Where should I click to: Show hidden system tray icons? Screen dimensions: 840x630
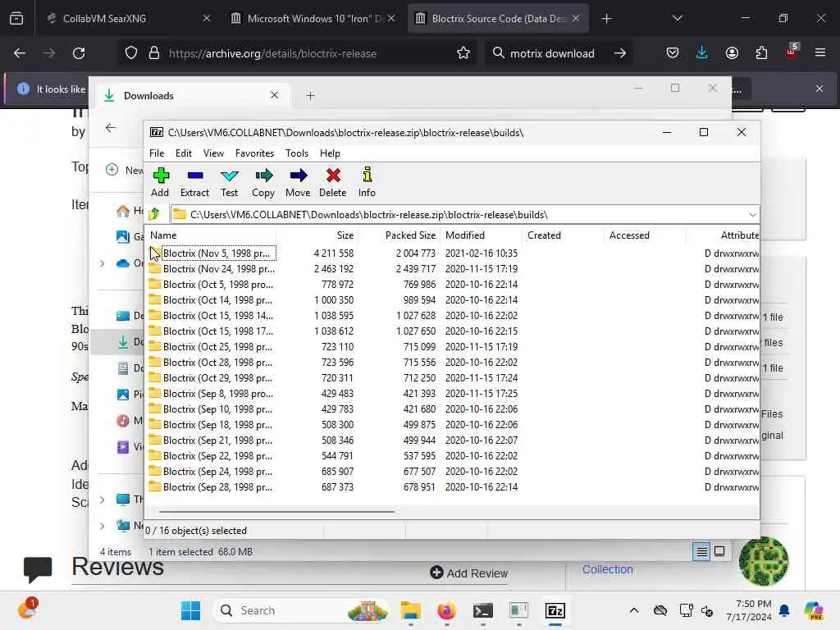(x=634, y=610)
